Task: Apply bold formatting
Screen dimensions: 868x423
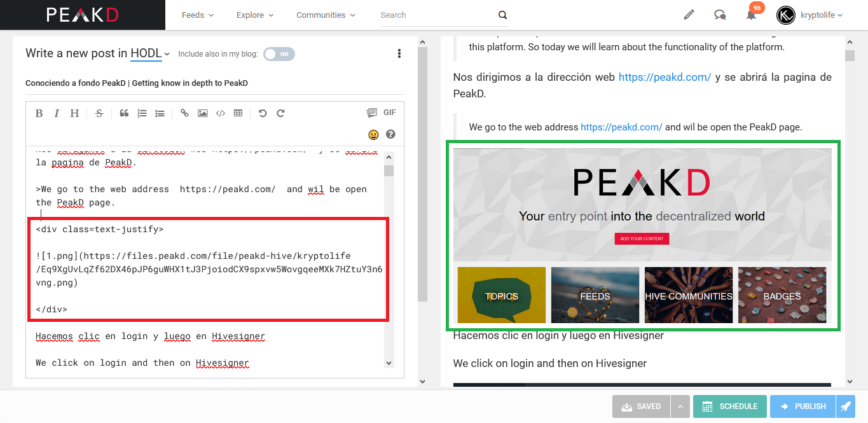Action: click(x=39, y=113)
